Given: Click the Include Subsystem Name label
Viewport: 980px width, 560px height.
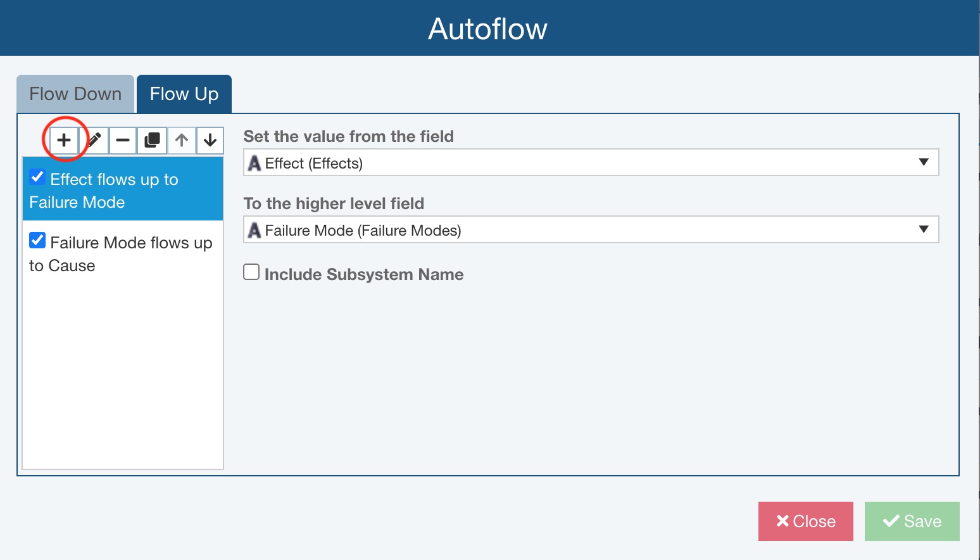Looking at the screenshot, I should click(x=364, y=274).
